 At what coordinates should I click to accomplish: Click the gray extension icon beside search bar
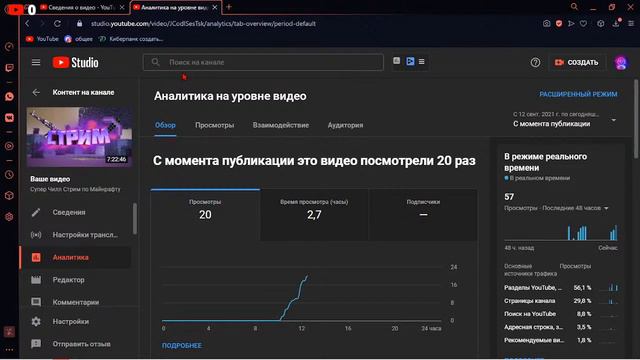coord(396,61)
